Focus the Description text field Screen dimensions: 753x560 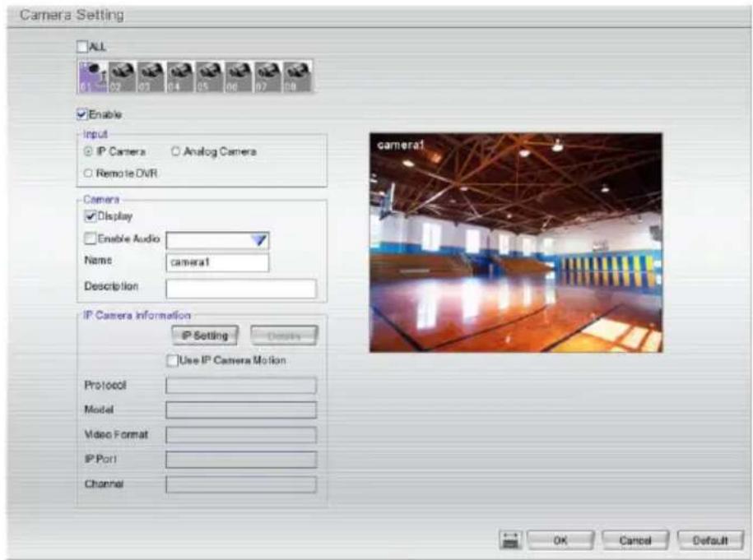[241, 289]
